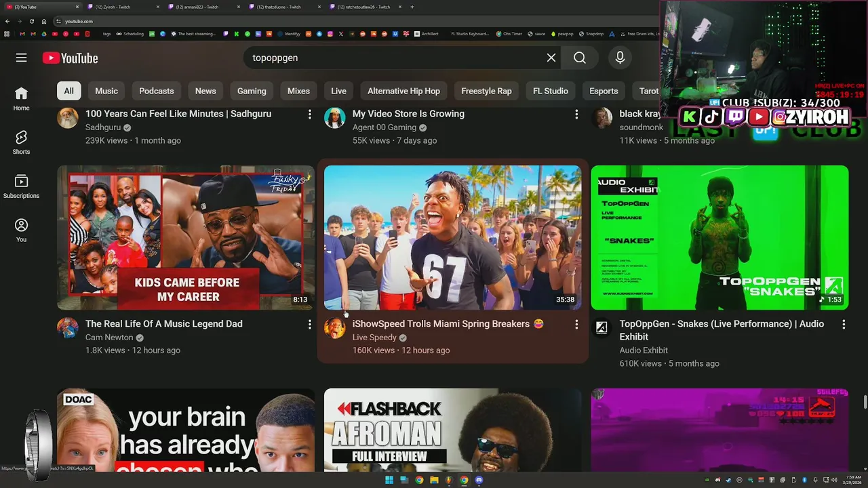Open Shorts in the sidebar
868x488 pixels.
pyautogui.click(x=21, y=143)
